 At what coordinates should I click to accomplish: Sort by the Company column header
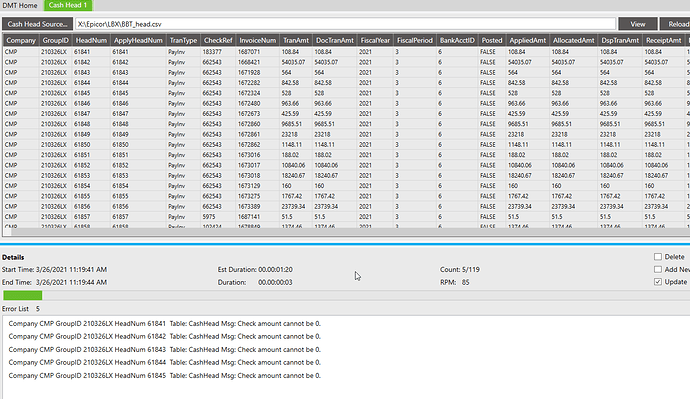pyautogui.click(x=21, y=40)
